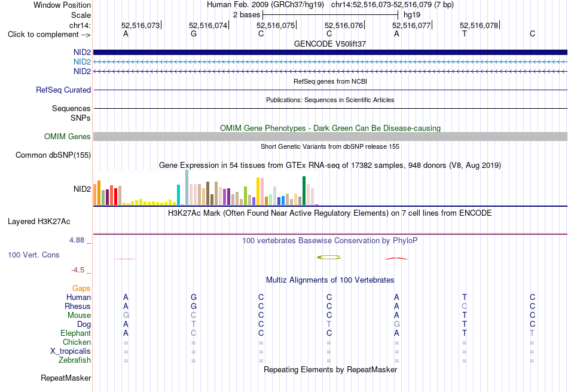Click the GTEx Gene Expression track title
Screen dimensions: 568x392
330,166
